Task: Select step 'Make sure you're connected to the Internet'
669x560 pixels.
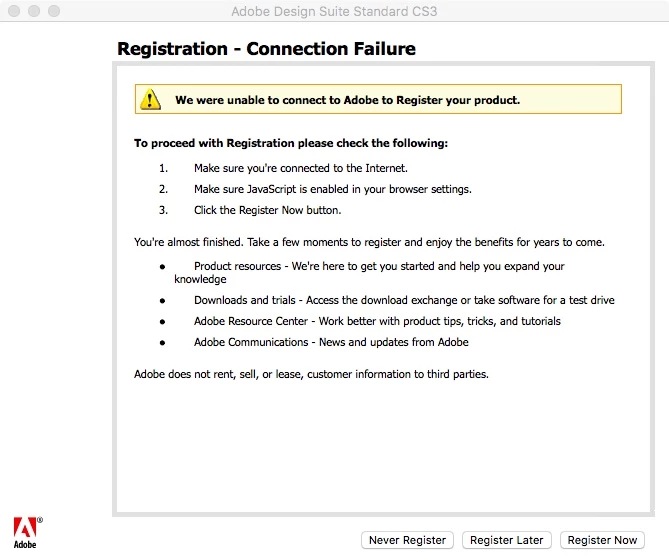Action: pyautogui.click(x=301, y=168)
